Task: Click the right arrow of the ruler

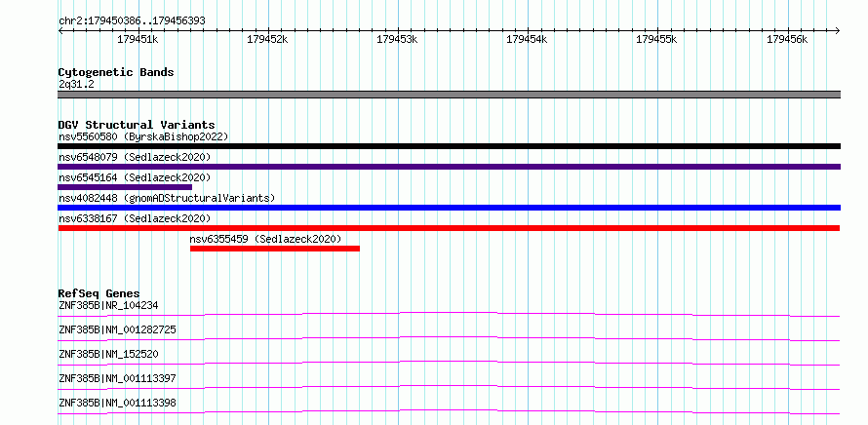Action: click(838, 30)
